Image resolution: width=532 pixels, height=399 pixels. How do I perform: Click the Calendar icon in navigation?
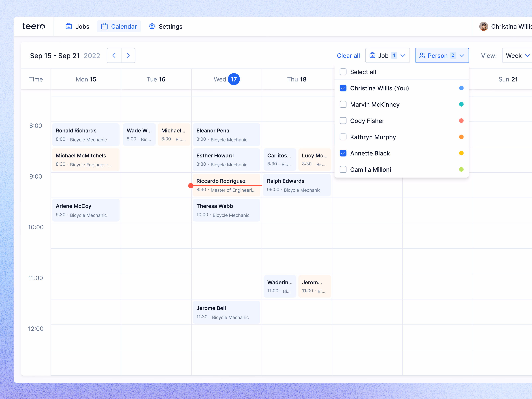104,26
